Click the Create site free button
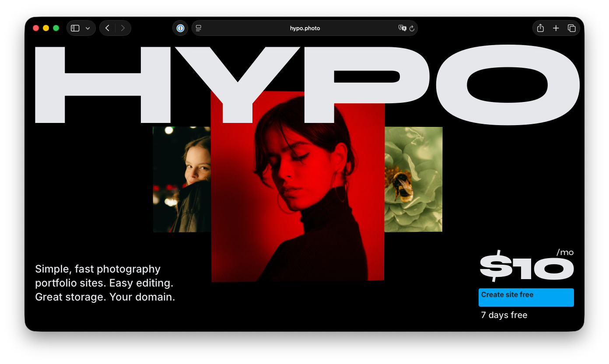The width and height of the screenshot is (609, 364). click(526, 297)
